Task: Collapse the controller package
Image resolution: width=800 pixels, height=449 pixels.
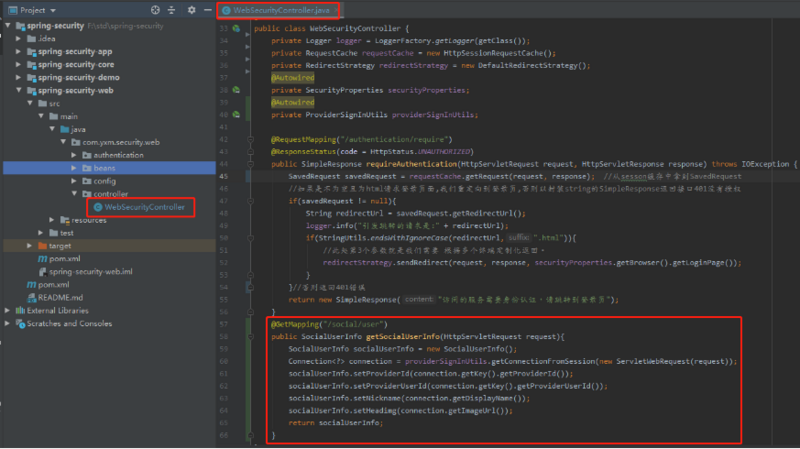Action: click(x=73, y=194)
